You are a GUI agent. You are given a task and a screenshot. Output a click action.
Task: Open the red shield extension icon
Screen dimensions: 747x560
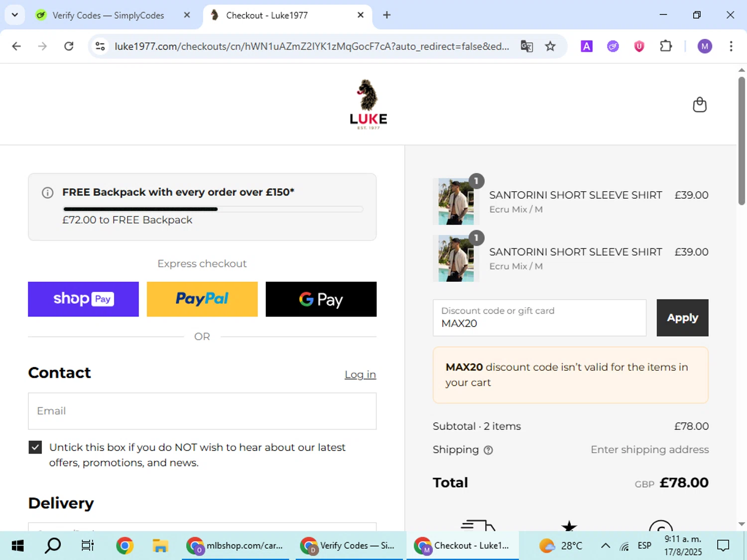(x=639, y=46)
